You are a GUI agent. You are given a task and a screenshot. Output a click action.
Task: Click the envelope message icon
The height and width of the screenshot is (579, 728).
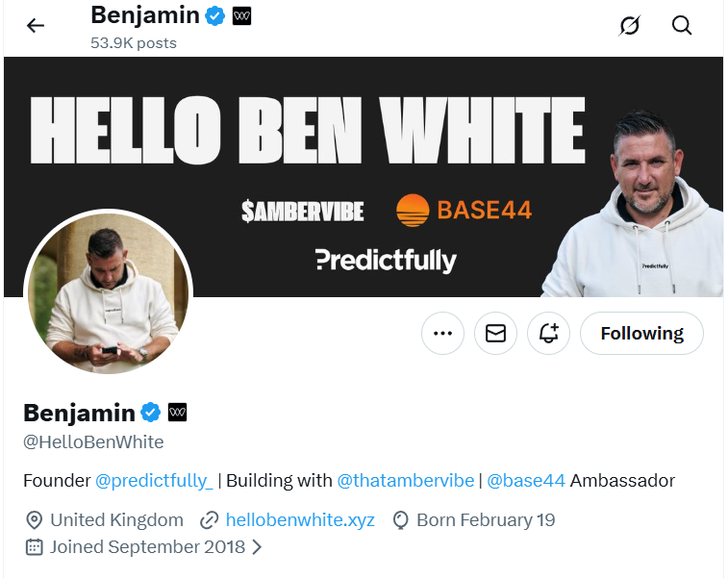[x=495, y=334]
